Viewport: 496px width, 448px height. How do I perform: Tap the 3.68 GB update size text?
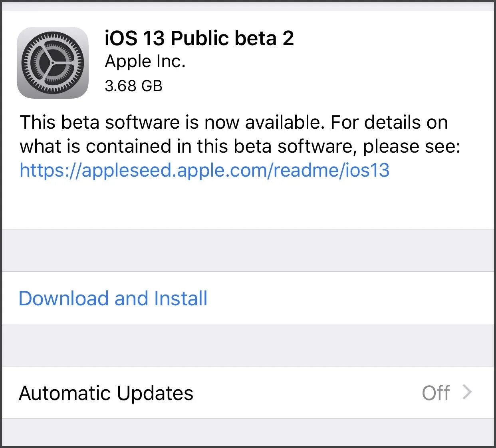coord(133,86)
